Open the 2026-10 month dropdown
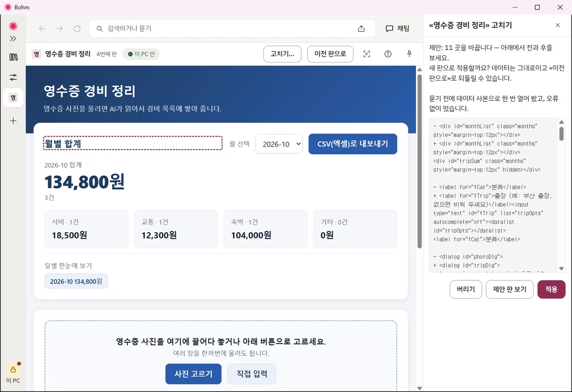 279,144
